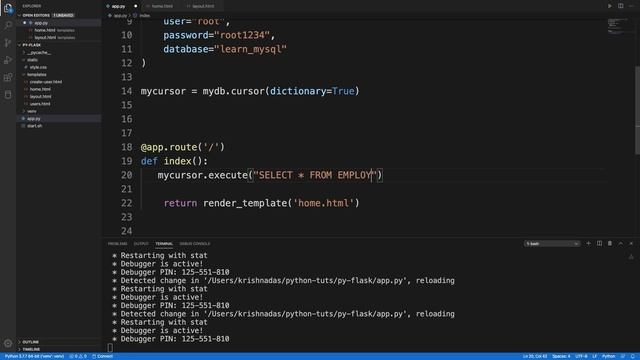Screen dimensions: 640x360
Task: Open the Explorer view in activity bar
Action: tap(8, 8)
